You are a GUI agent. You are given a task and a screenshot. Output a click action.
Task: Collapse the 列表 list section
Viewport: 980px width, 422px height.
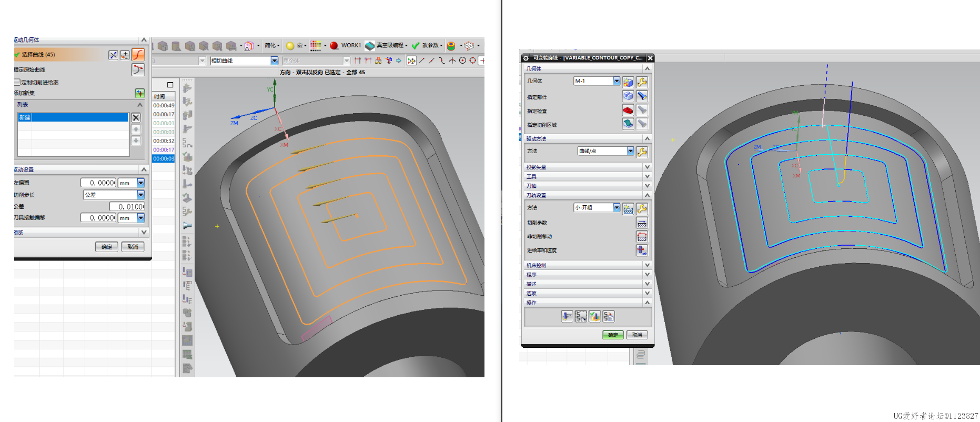pos(140,105)
